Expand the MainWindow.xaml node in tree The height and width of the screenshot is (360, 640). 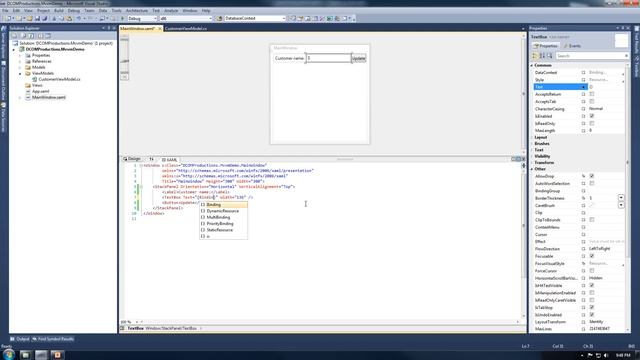(x=20, y=98)
